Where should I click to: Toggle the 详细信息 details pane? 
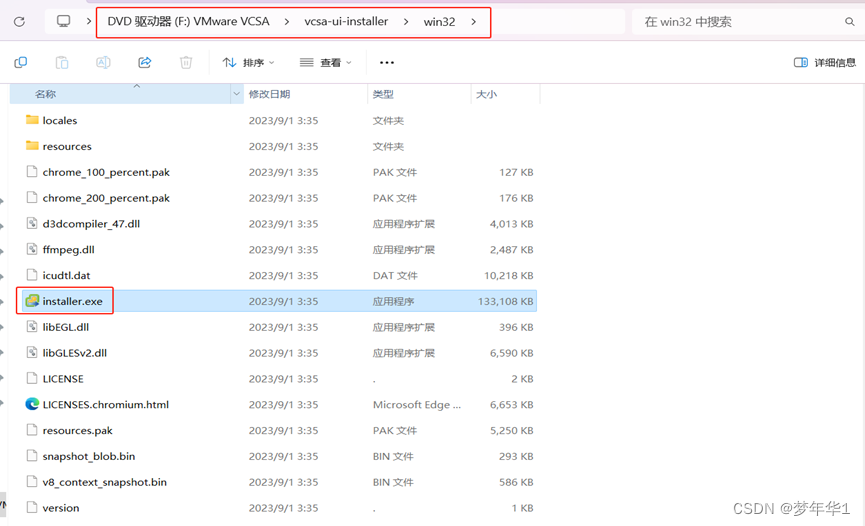[825, 62]
